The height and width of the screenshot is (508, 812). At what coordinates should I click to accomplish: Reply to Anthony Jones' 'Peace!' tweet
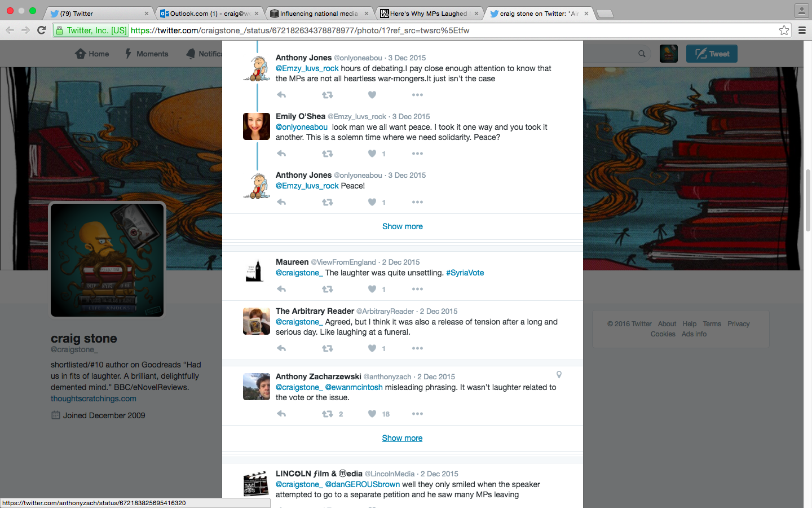[281, 202]
